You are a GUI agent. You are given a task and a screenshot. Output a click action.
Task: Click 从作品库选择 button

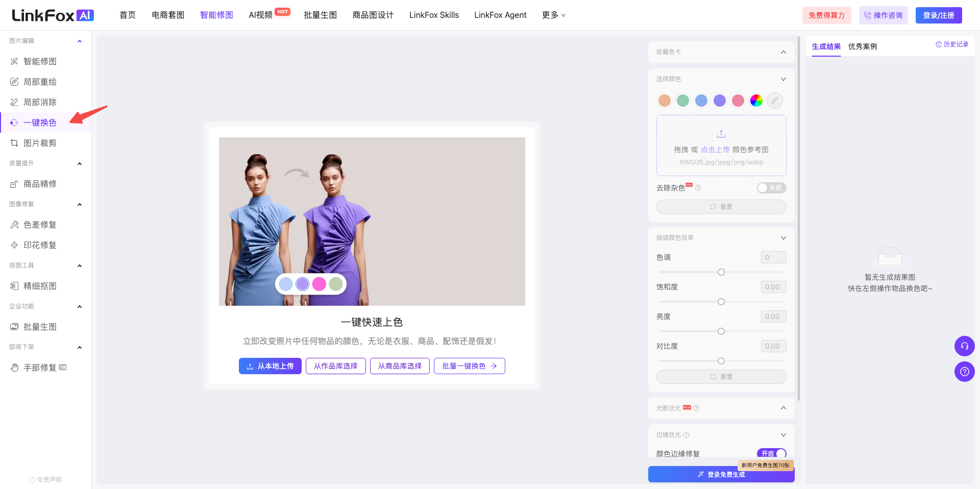coord(336,366)
